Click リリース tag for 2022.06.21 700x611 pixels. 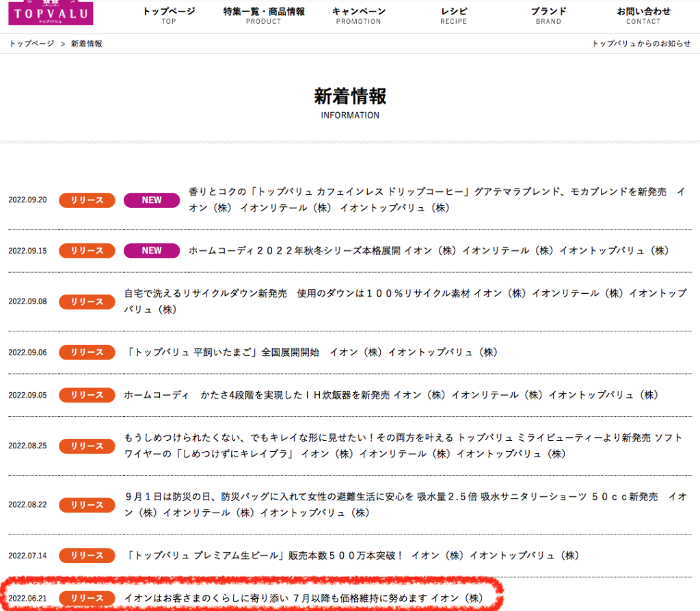coord(87,599)
